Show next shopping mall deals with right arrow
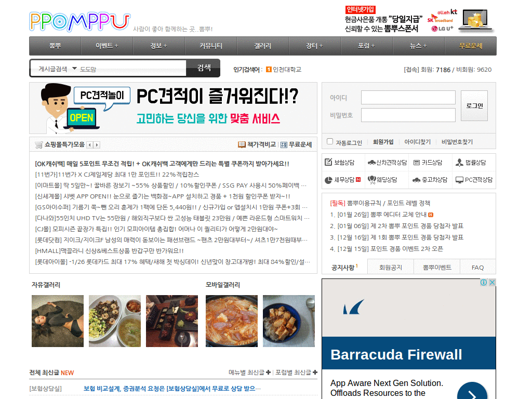 [x=97, y=145]
